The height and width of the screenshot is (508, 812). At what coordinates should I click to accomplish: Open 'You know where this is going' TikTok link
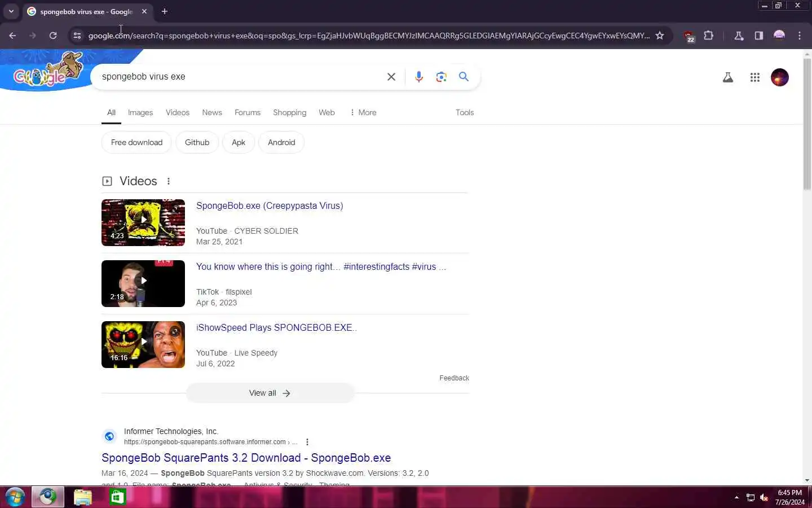click(321, 266)
